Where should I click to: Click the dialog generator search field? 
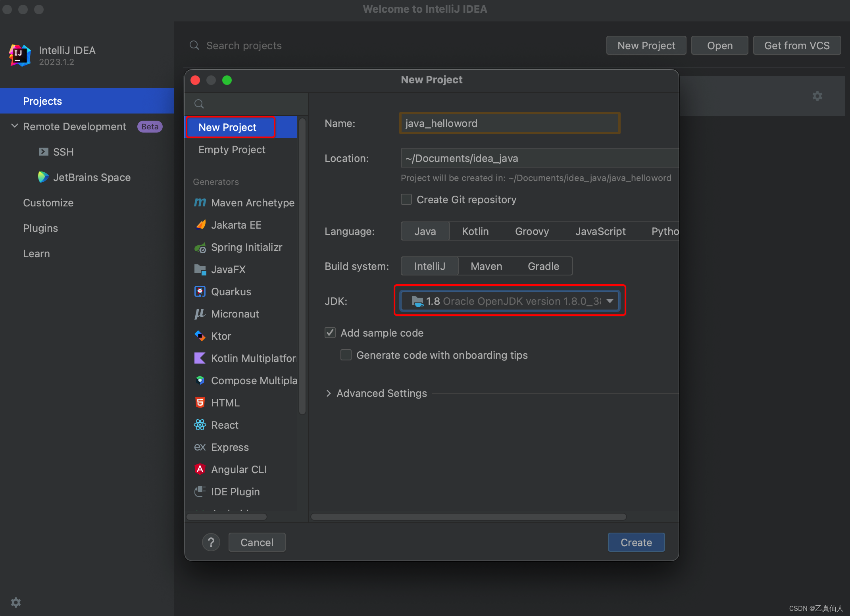click(x=246, y=104)
